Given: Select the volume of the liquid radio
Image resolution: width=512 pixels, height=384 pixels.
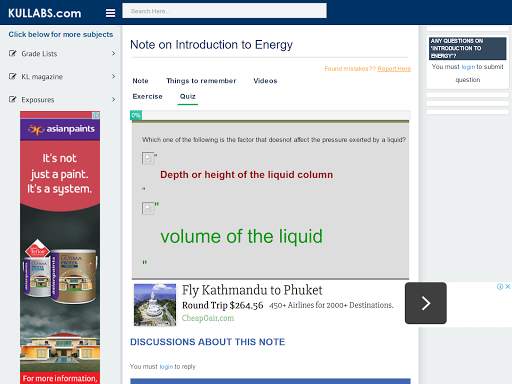Looking at the screenshot, I should (148, 208).
